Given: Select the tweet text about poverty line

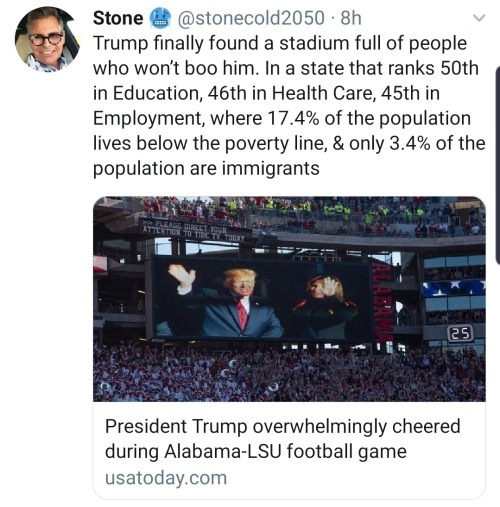Looking at the screenshot, I should (x=289, y=144).
